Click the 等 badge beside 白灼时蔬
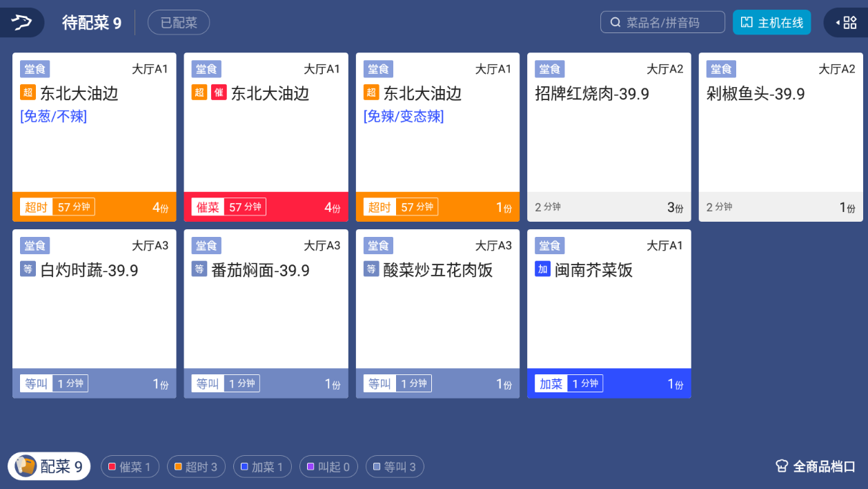This screenshot has height=489, width=868. tap(28, 269)
